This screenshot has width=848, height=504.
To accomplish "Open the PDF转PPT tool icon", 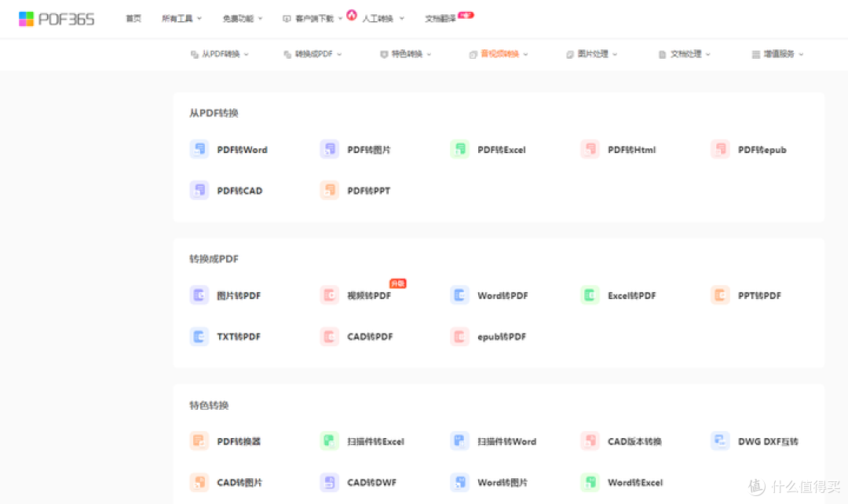I will pos(329,190).
